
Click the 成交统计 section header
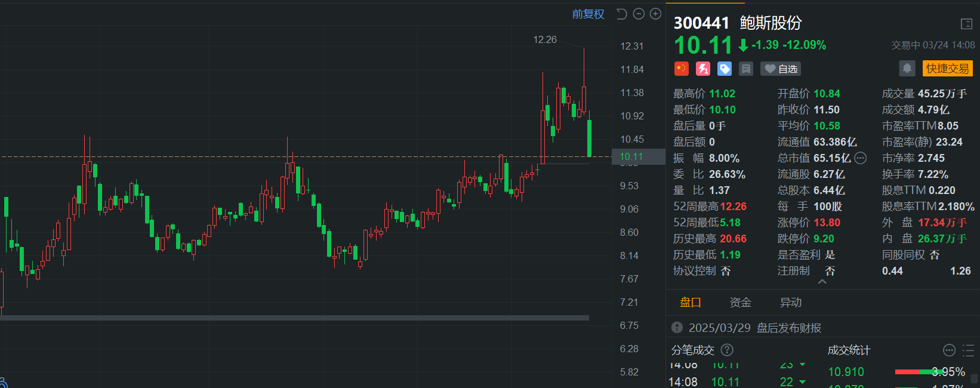coord(849,350)
